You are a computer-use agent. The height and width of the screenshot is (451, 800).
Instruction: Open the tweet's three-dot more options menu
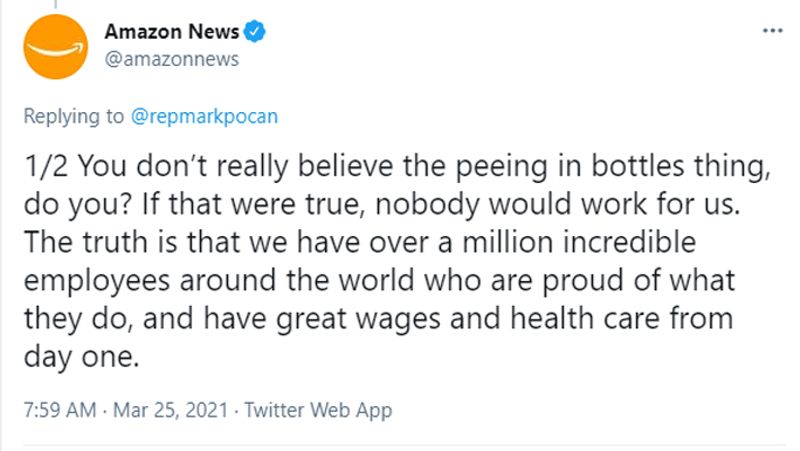coord(772,31)
